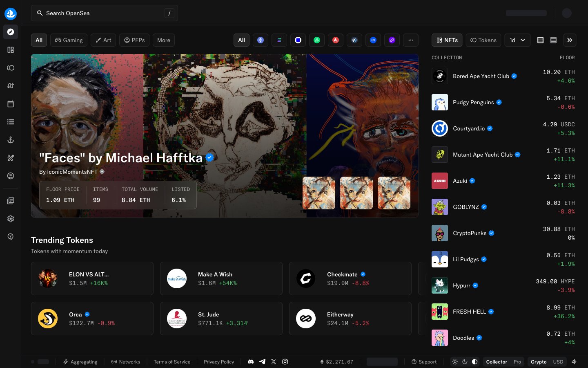This screenshot has height=368, width=588.
Task: Select the Gaming category tab
Action: (x=69, y=40)
